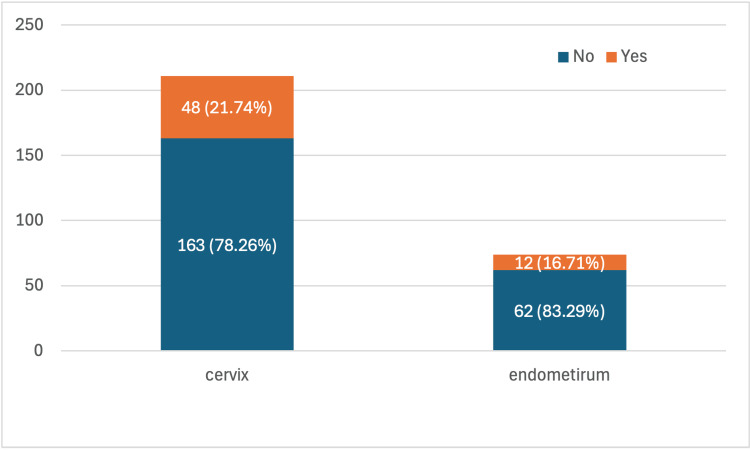The width and height of the screenshot is (750, 450).
Task: Click the 100 value axis label
Action: (29, 220)
